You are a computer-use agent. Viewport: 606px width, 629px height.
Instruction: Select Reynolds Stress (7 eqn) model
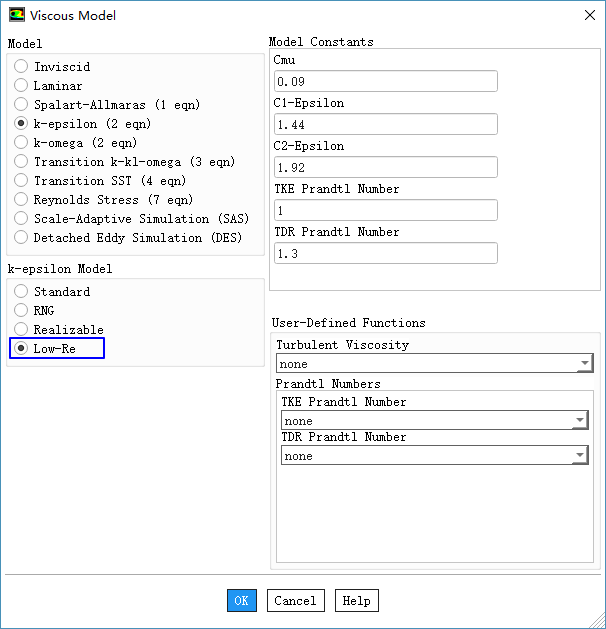click(21, 200)
